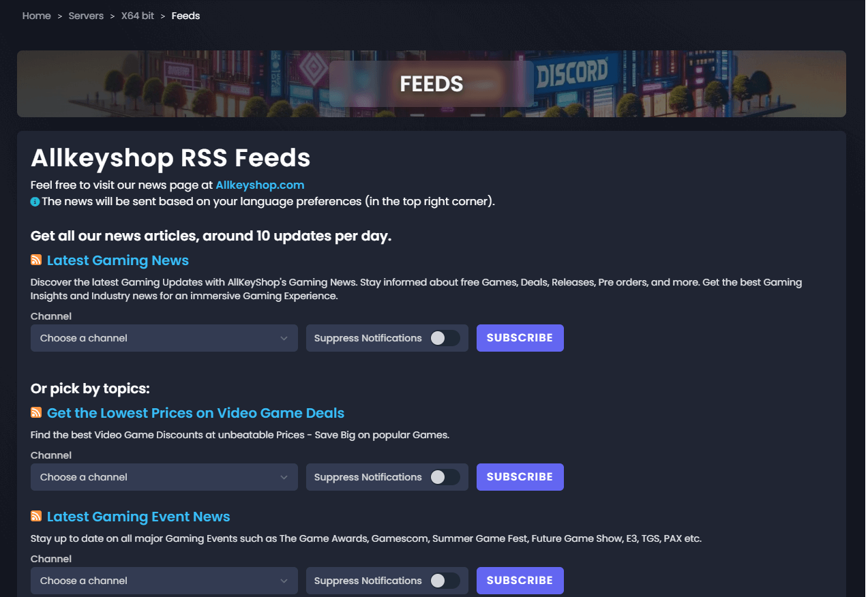The width and height of the screenshot is (868, 597).
Task: Open Servers breadcrumb item
Action: pyautogui.click(x=86, y=16)
